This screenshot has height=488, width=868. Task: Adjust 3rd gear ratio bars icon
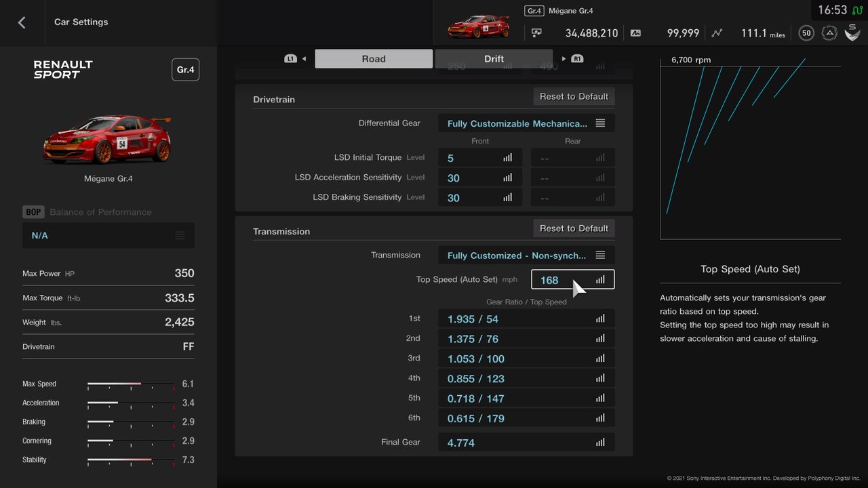click(x=600, y=359)
